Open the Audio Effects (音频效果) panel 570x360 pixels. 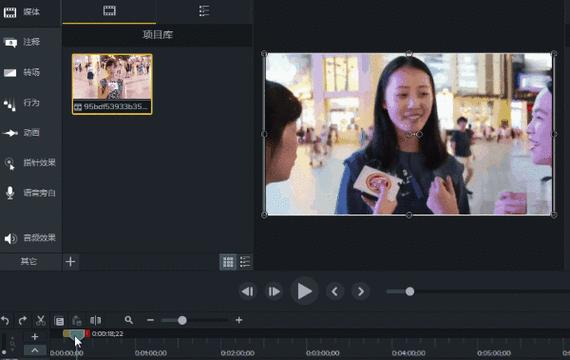pyautogui.click(x=29, y=238)
